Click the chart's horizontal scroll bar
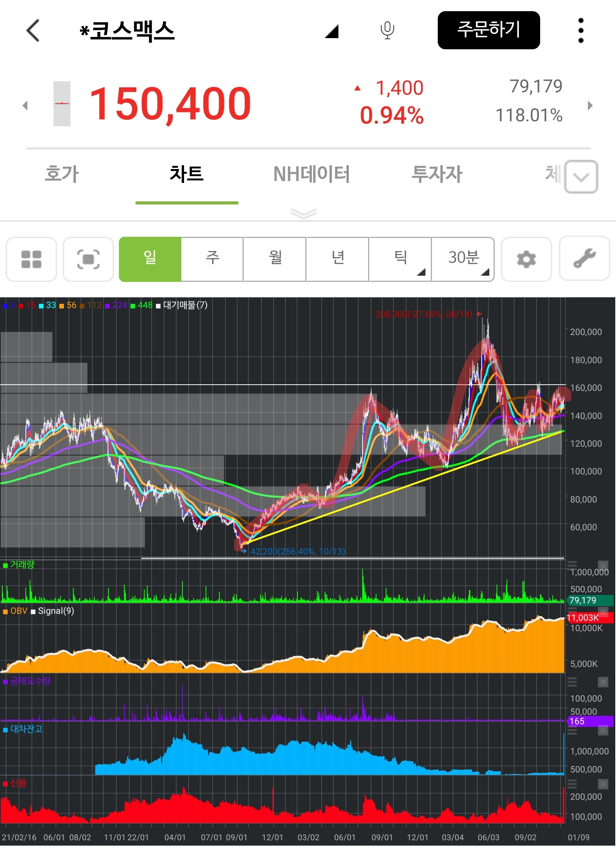This screenshot has width=616, height=851. coord(353,558)
